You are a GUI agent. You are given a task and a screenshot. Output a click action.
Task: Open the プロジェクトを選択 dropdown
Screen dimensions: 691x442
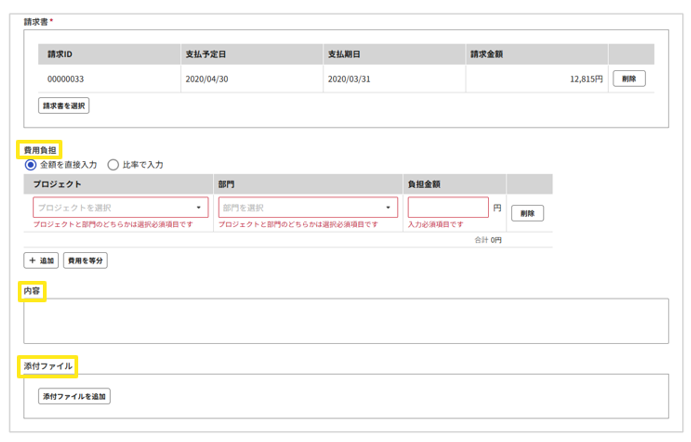[120, 208]
